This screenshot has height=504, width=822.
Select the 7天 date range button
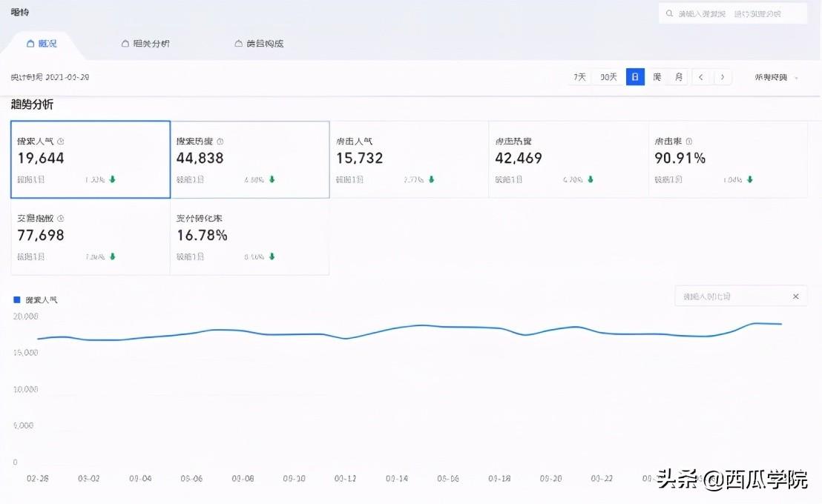tap(579, 77)
